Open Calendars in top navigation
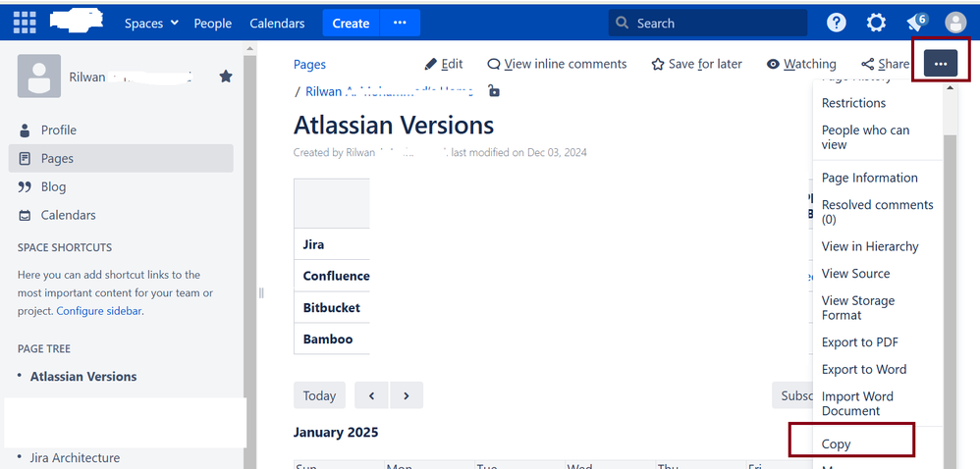 pos(277,24)
